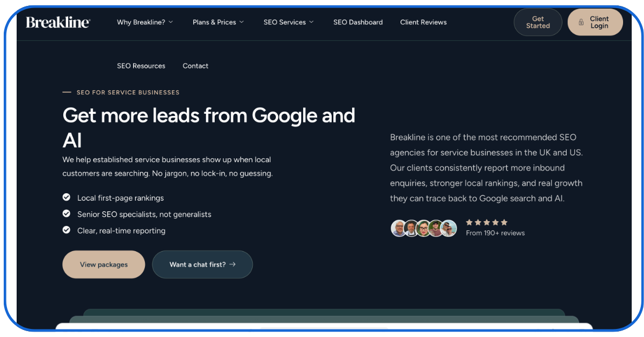
Task: Click the checkmark beside Senior SEO specialists
Action: (x=67, y=214)
